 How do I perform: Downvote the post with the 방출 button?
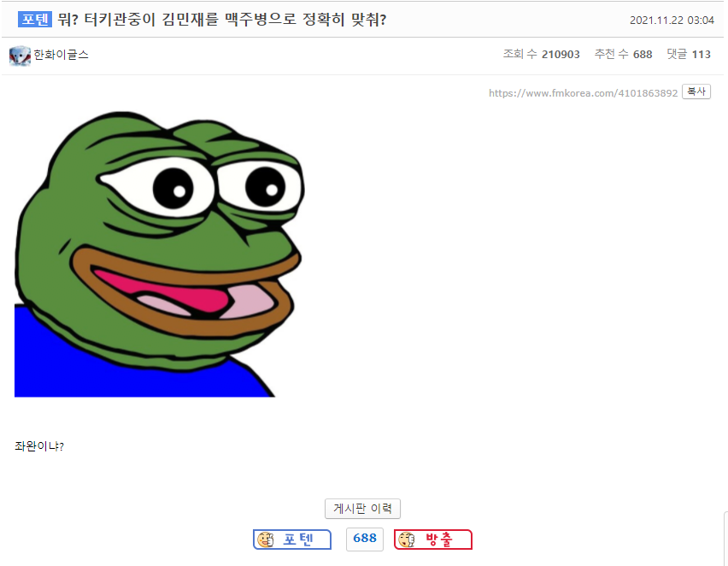pyautogui.click(x=433, y=539)
